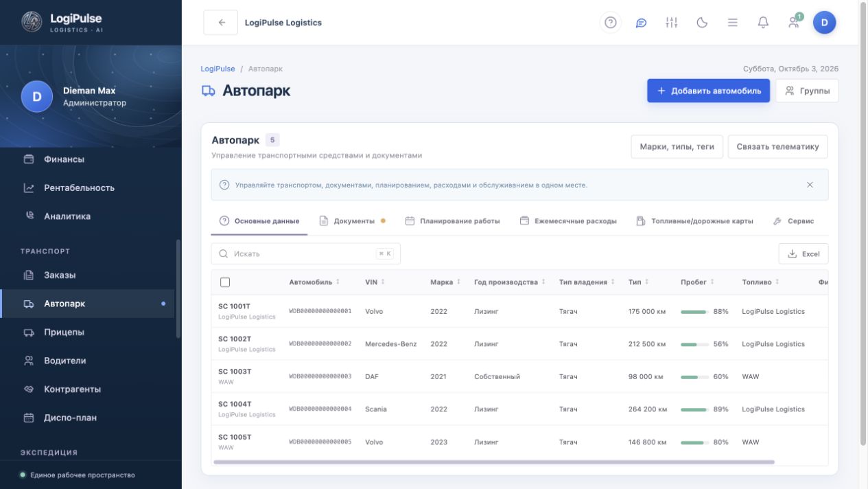Switch to Документы tab
The width and height of the screenshot is (868, 489).
pos(353,221)
